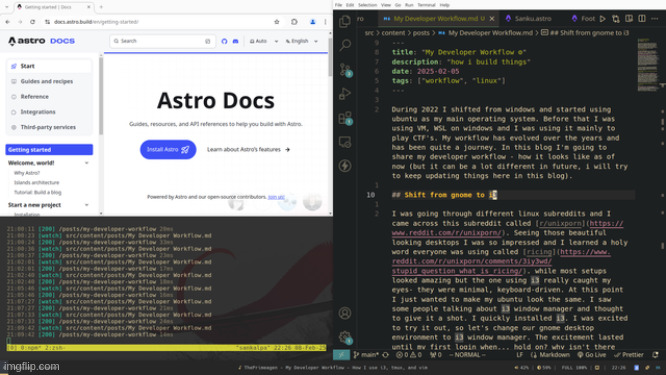
Task: Click the errors and warnings counter
Action: pos(409,355)
